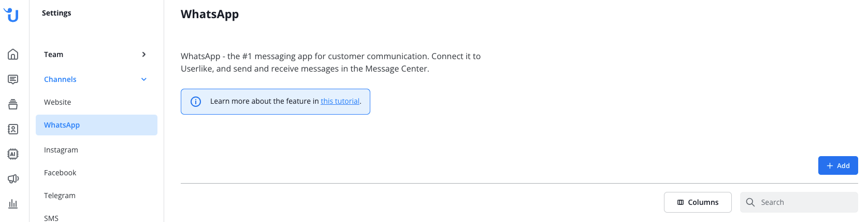Select Instagram channel in settings menu
The width and height of the screenshot is (868, 222).
[x=61, y=150]
